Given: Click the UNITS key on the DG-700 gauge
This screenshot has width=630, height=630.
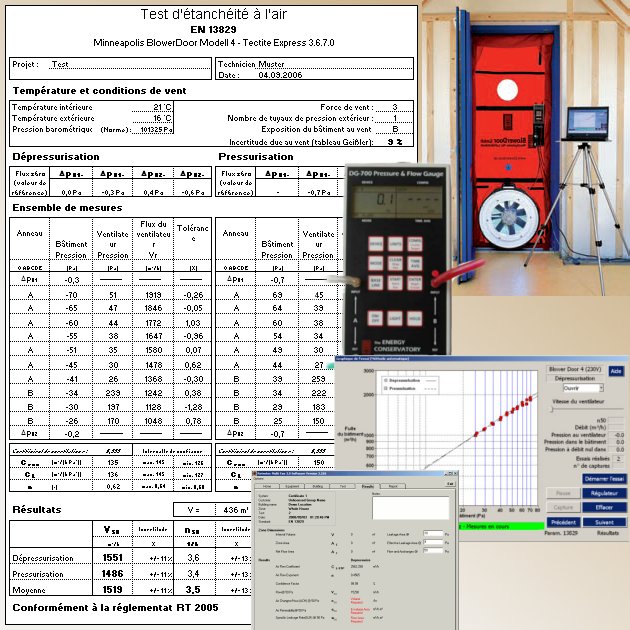Looking at the screenshot, I should (396, 243).
